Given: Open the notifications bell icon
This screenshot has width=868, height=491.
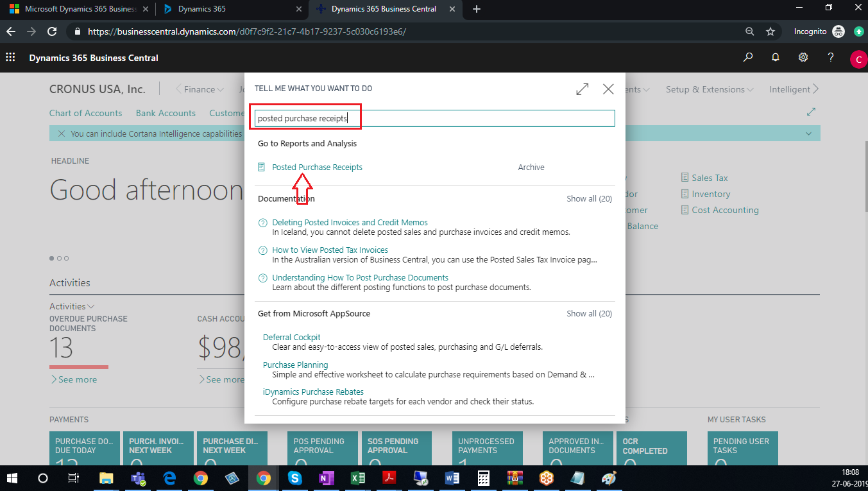Looking at the screenshot, I should coord(776,57).
